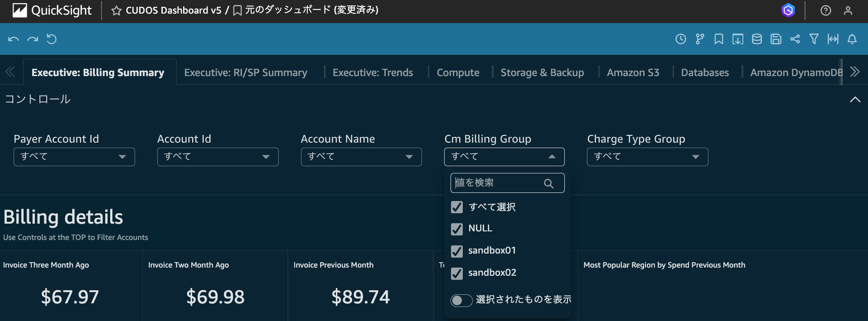
Task: Click the $69.98 invoice value
Action: point(215,297)
